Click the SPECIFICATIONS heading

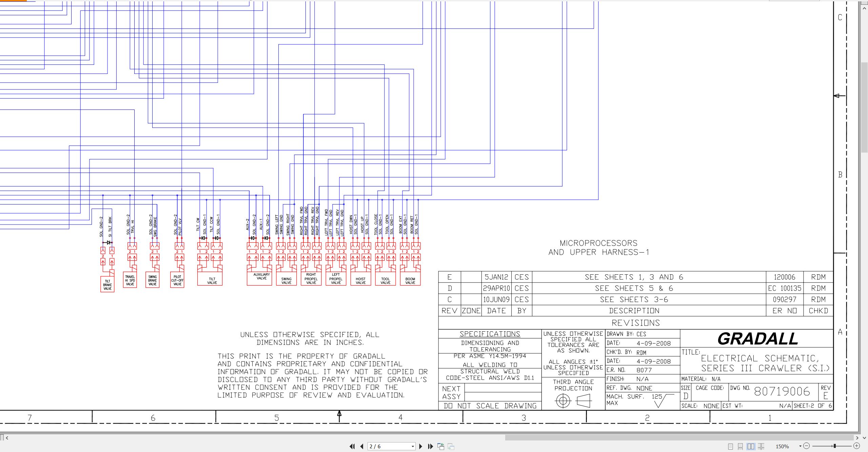pyautogui.click(x=490, y=334)
